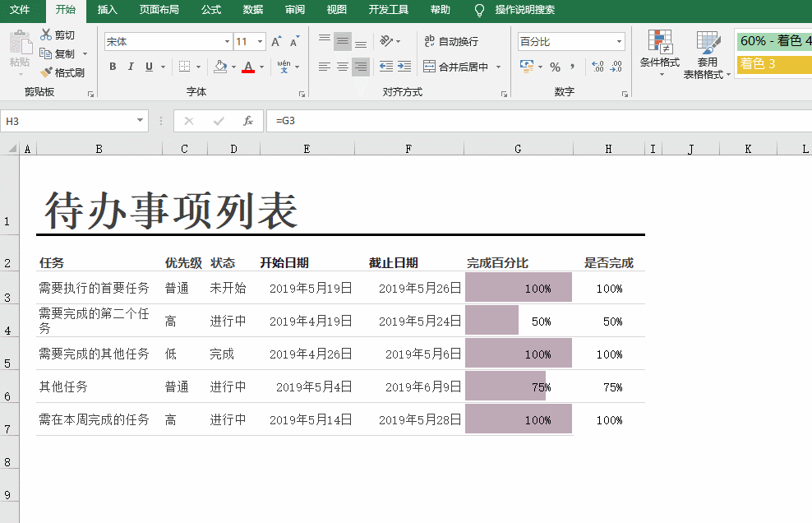Click the accounting number format icon

(x=527, y=67)
